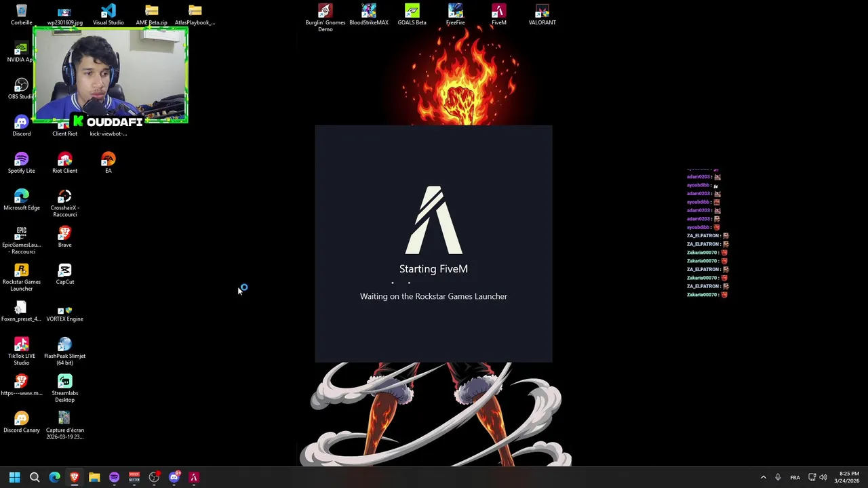This screenshot has height=488, width=868.
Task: Switch to Brave in the taskbar
Action: coord(75,477)
